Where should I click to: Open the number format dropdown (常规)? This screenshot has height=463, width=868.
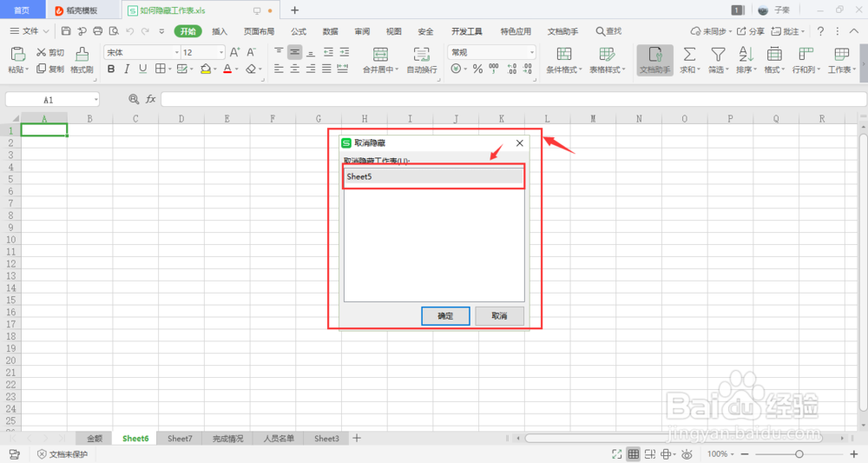pyautogui.click(x=531, y=52)
